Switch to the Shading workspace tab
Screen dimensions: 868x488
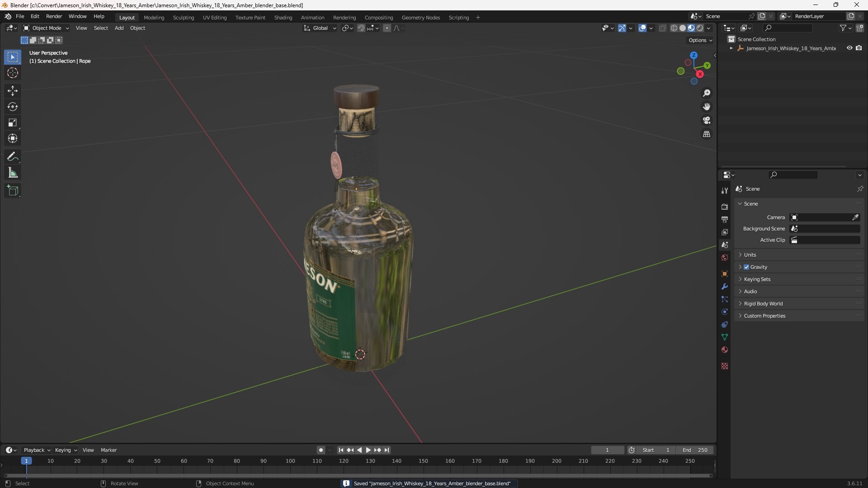[283, 18]
